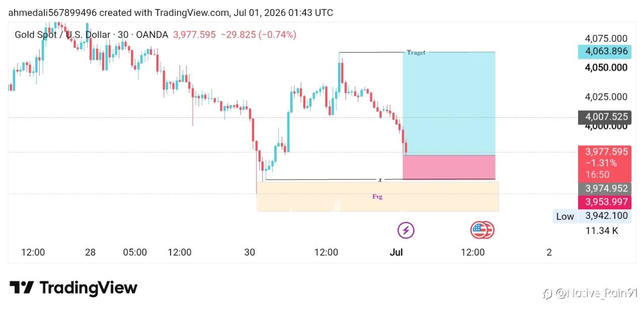Click the Gold Spot / U.S. Dollar title
Viewport: 644px width, 312px height.
click(62, 35)
